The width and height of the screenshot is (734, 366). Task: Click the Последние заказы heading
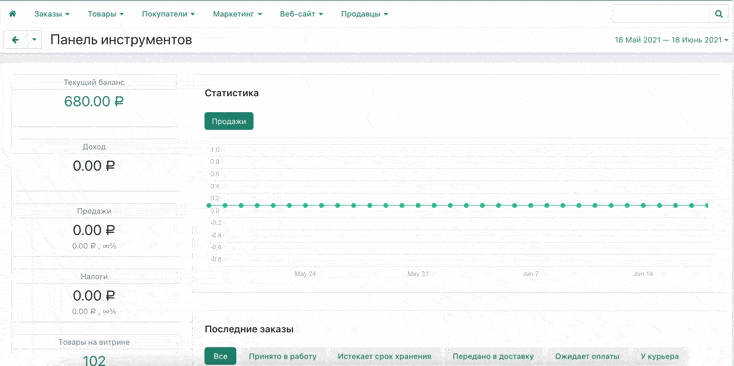point(249,329)
